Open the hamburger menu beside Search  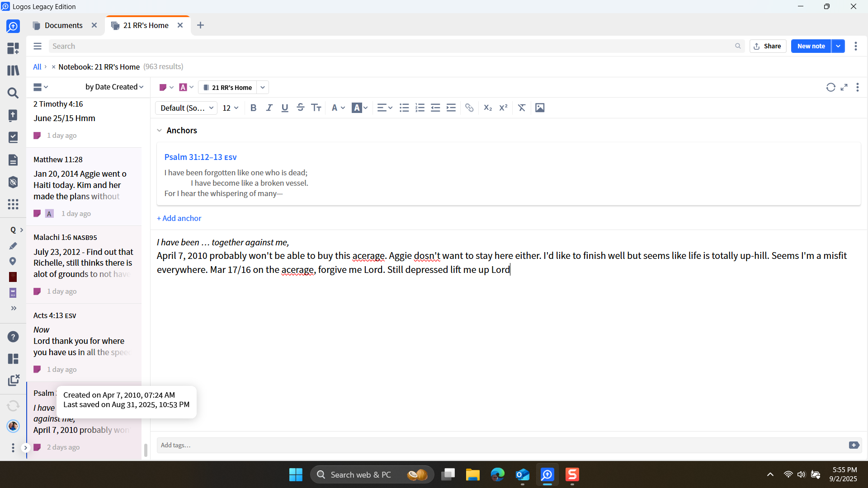38,46
